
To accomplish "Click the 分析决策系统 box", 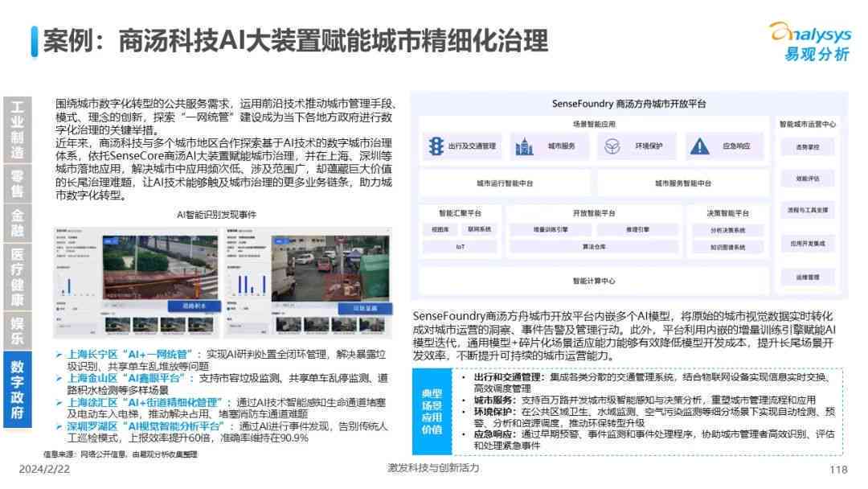I will 728,230.
